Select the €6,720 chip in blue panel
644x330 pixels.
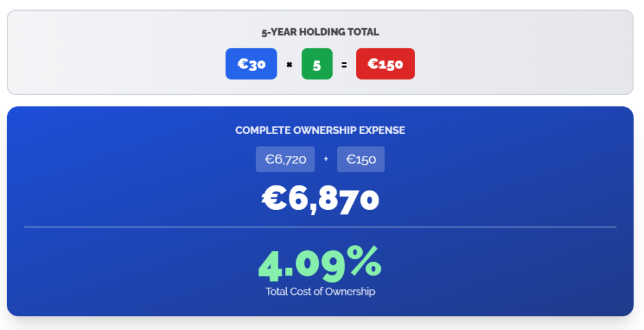[x=285, y=159]
